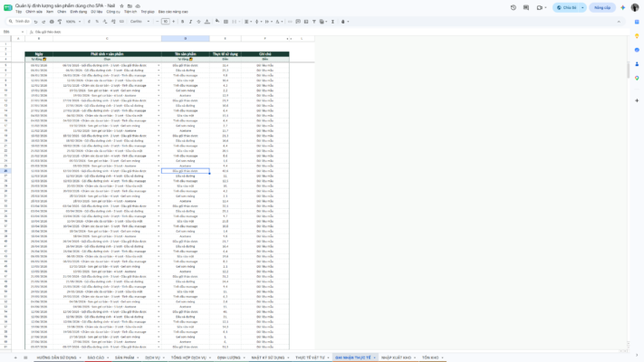644x362 pixels.
Task: Open the zoom level dropdown
Action: point(73,22)
